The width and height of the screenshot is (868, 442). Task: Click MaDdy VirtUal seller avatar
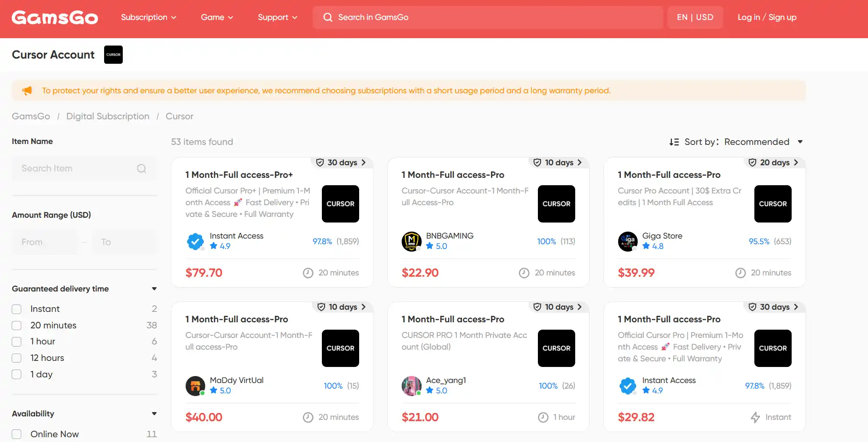[195, 386]
